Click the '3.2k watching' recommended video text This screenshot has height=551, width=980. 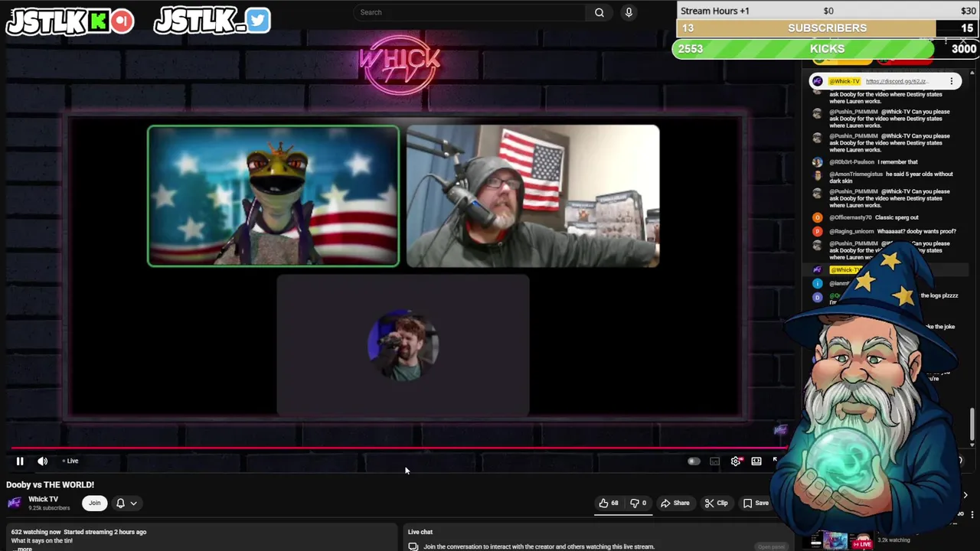click(893, 540)
